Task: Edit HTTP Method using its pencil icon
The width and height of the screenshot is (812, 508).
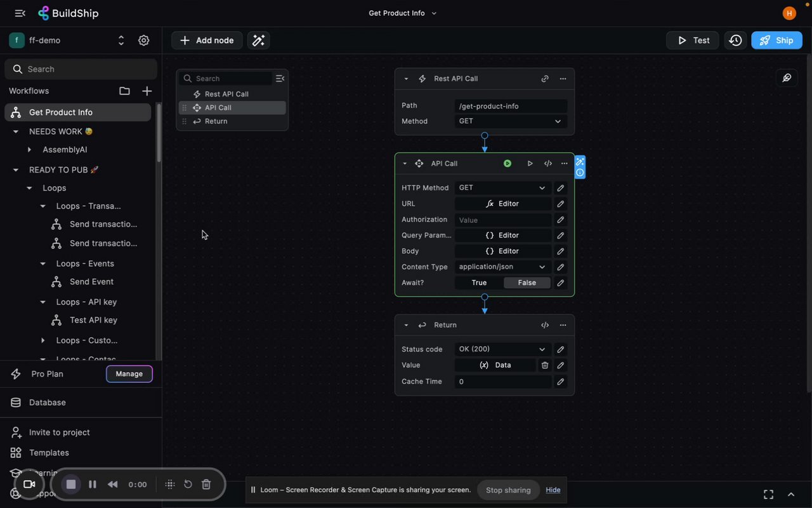Action: (560, 187)
